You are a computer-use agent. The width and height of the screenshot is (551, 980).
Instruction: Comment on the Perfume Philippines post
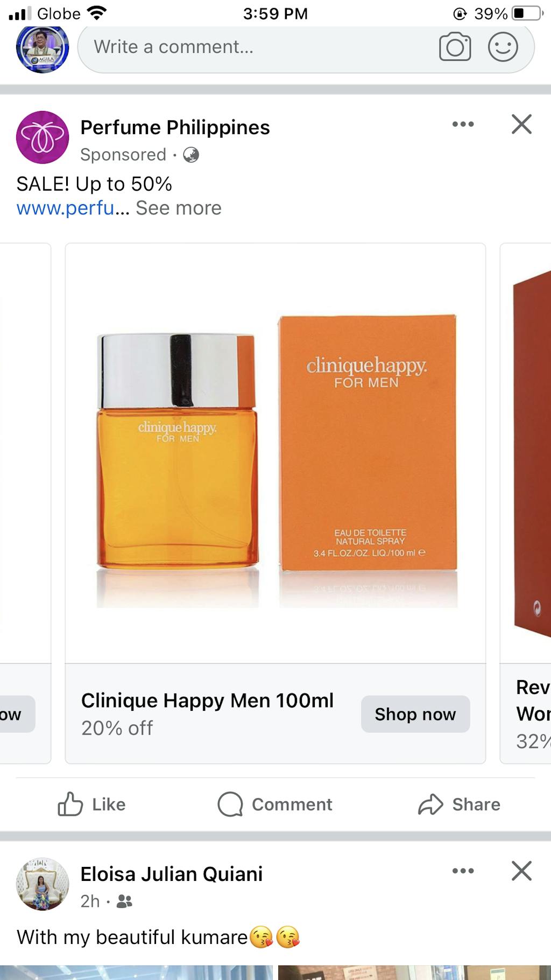click(x=275, y=804)
